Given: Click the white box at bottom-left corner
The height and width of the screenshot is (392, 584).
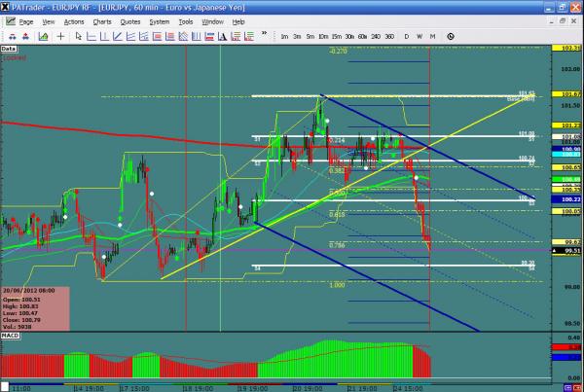Looking at the screenshot, I should [x=4, y=386].
